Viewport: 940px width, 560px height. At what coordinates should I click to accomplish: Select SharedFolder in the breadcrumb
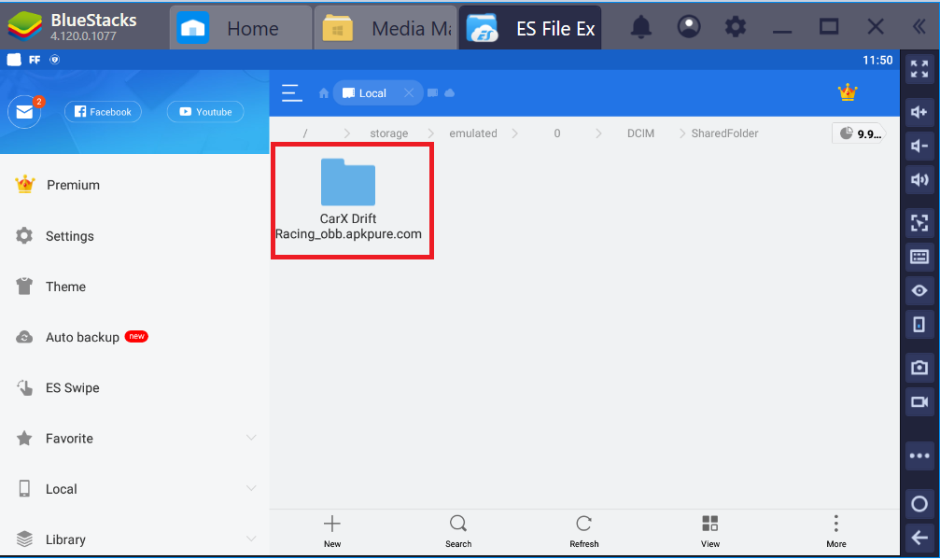click(x=724, y=133)
